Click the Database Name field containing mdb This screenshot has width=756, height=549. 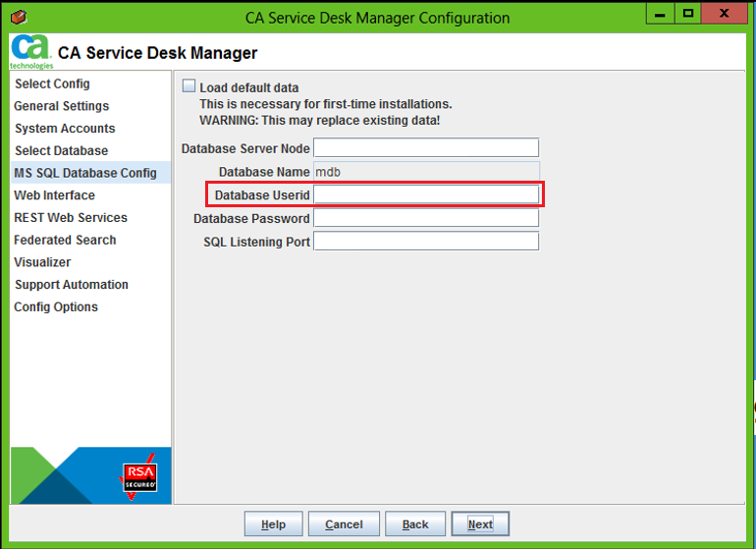tap(426, 171)
